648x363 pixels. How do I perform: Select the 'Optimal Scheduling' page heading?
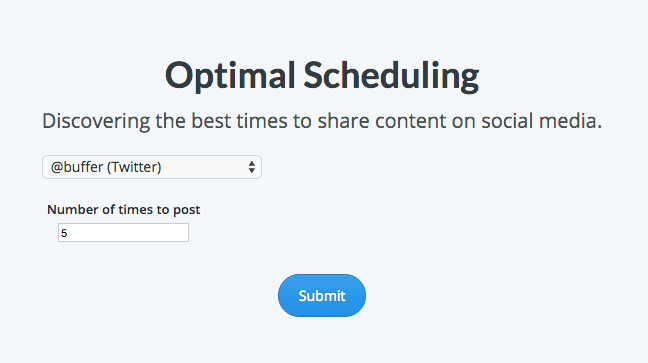coord(322,76)
